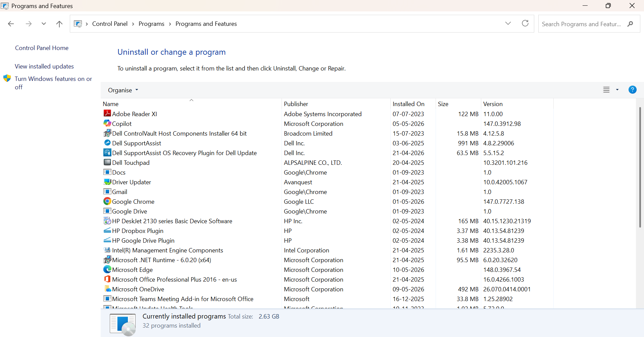Click Broadcom Limited publisher cell
Viewport: 644px width, 337px height.
[x=308, y=134]
